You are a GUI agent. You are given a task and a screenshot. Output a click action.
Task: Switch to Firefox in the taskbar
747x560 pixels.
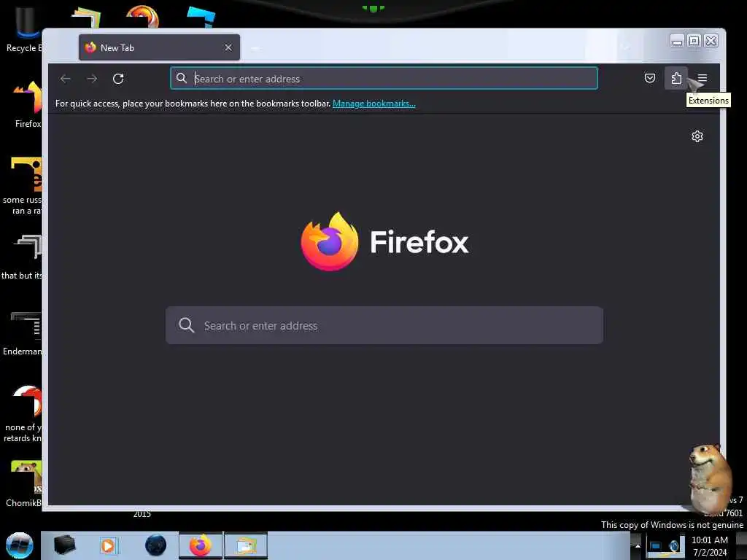click(201, 545)
